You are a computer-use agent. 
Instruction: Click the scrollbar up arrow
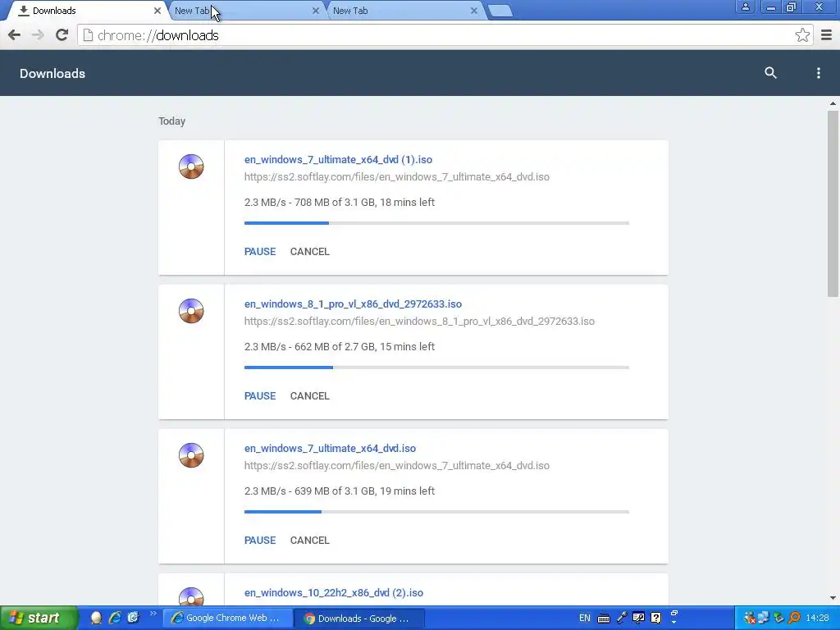pos(833,104)
